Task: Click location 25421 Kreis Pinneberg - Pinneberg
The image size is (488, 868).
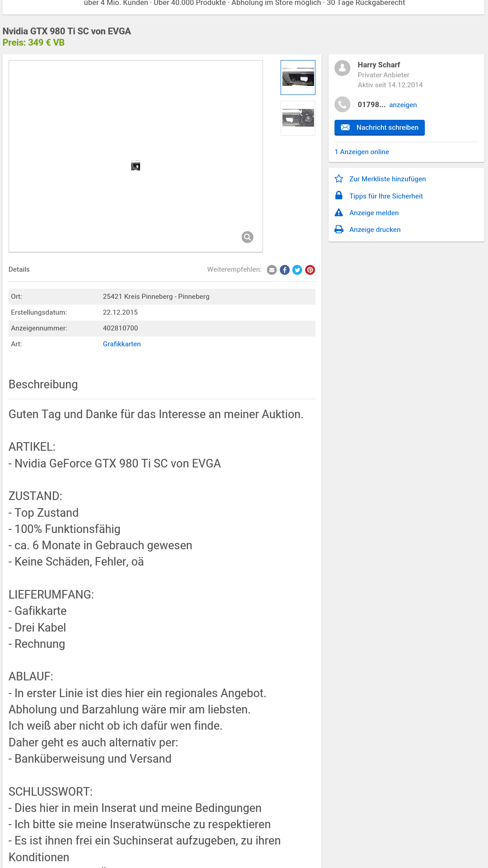Action: 156,297
